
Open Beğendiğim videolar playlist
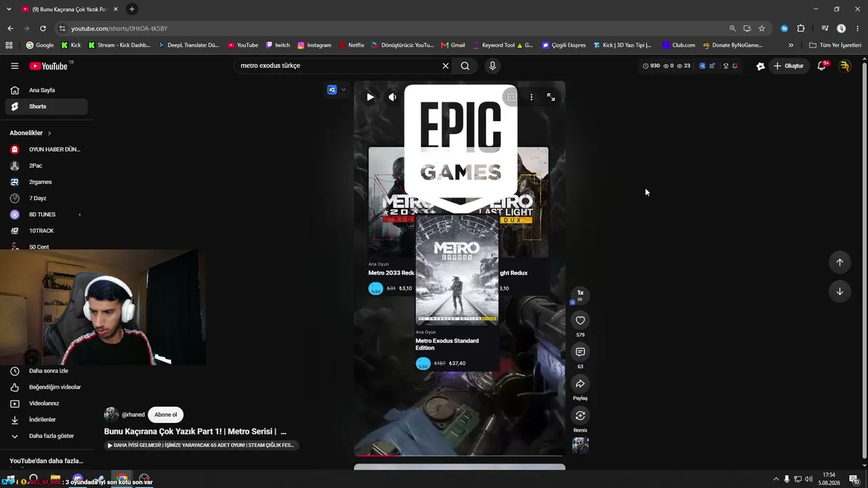coord(46,387)
